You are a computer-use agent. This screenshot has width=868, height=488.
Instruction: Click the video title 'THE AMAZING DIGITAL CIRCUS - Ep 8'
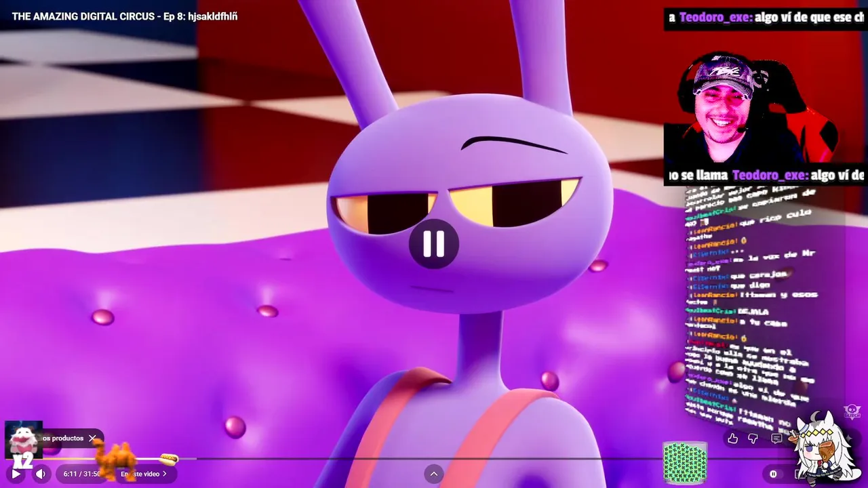[125, 16]
